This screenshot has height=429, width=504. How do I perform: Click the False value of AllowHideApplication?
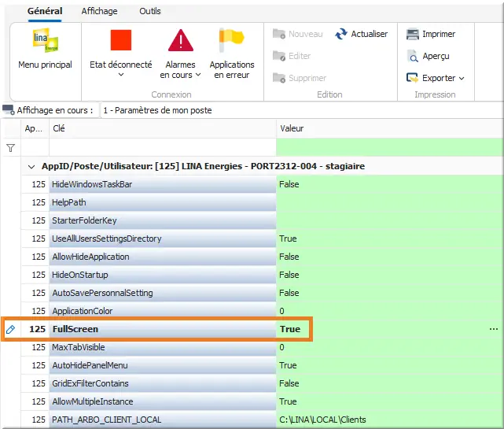click(x=289, y=257)
